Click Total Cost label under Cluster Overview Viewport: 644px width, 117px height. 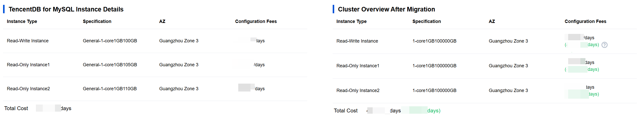coord(345,111)
